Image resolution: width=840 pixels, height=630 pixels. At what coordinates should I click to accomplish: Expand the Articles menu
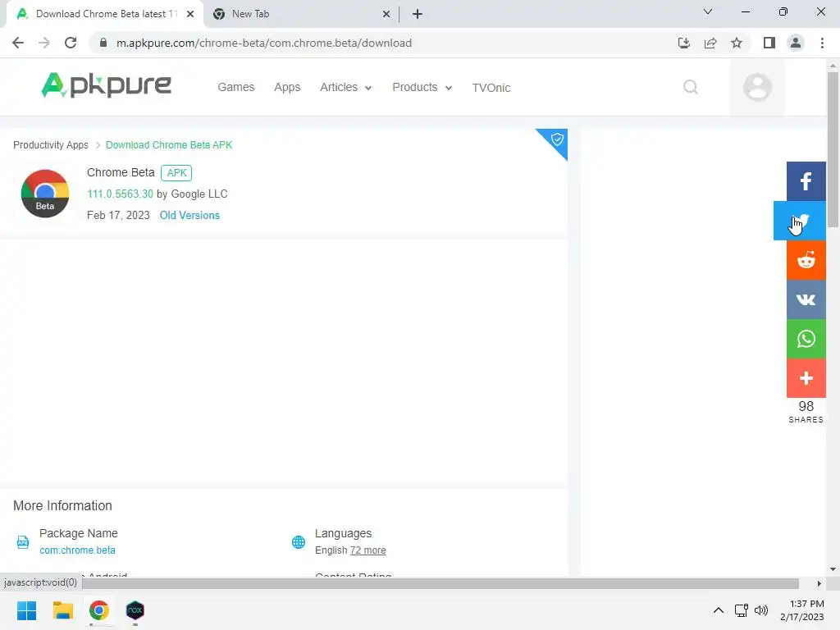345,87
